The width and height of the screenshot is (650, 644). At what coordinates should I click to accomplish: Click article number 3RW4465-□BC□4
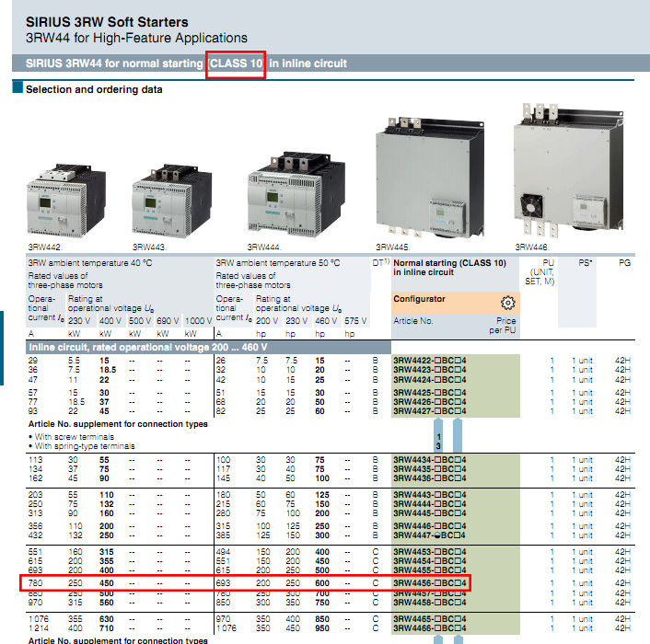(x=429, y=619)
